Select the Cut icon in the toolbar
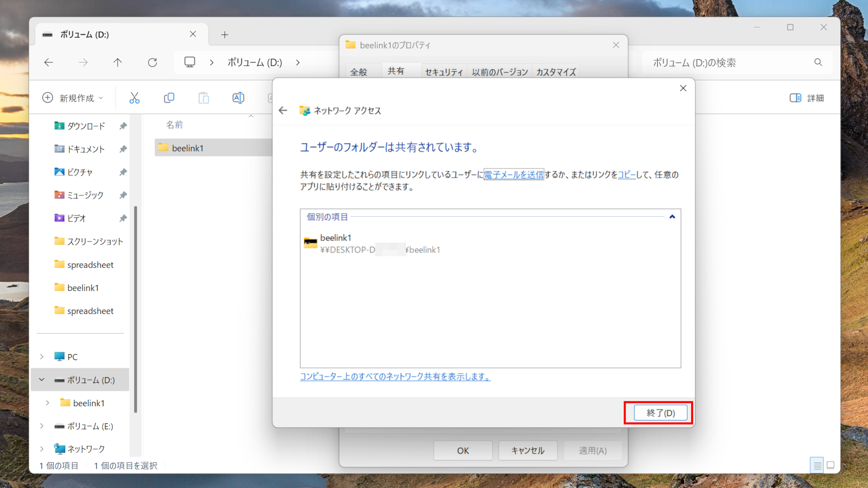This screenshot has width=868, height=488. coord(134,98)
